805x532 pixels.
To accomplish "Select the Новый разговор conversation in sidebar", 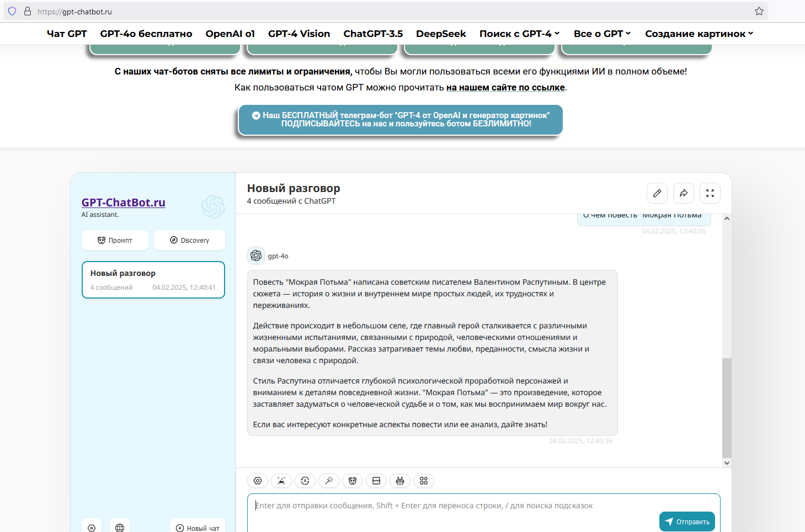I will coord(153,280).
